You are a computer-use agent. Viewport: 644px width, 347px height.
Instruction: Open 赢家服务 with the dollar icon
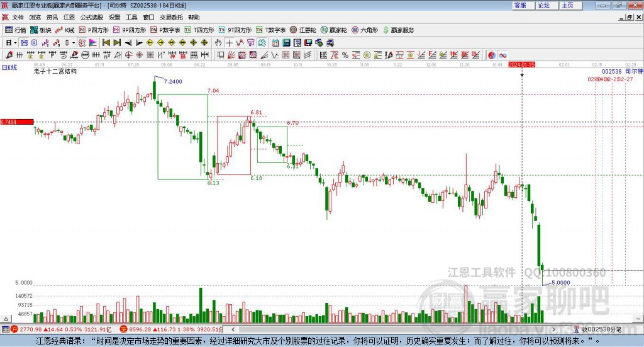[x=399, y=30]
